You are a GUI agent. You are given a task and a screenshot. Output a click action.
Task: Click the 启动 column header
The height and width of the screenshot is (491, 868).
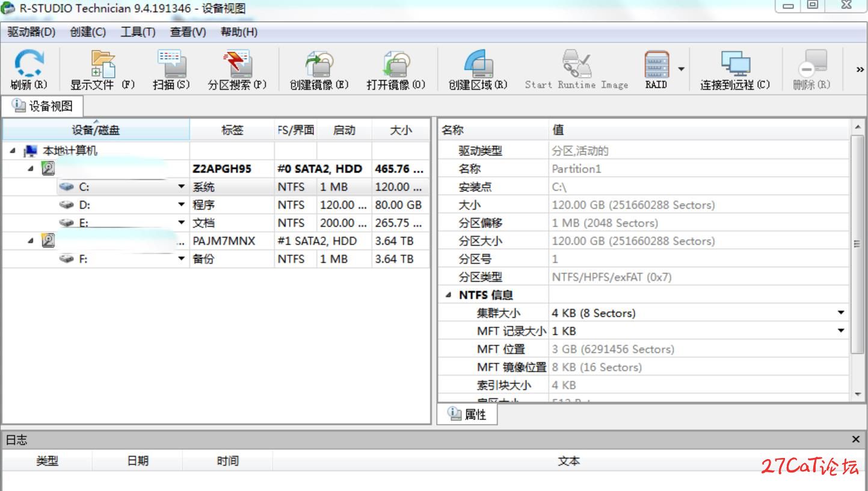(344, 130)
